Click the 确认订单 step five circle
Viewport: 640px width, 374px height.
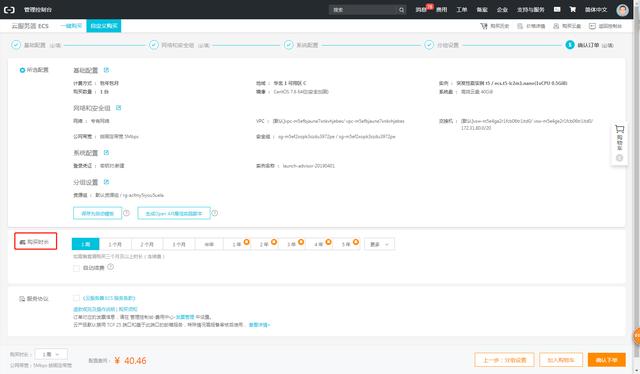570,45
